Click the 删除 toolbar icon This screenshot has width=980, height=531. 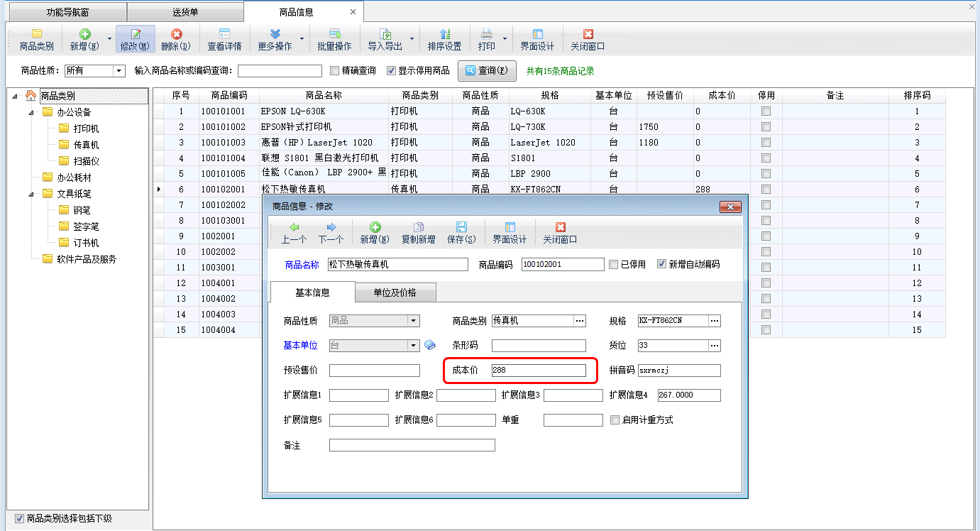tap(176, 40)
